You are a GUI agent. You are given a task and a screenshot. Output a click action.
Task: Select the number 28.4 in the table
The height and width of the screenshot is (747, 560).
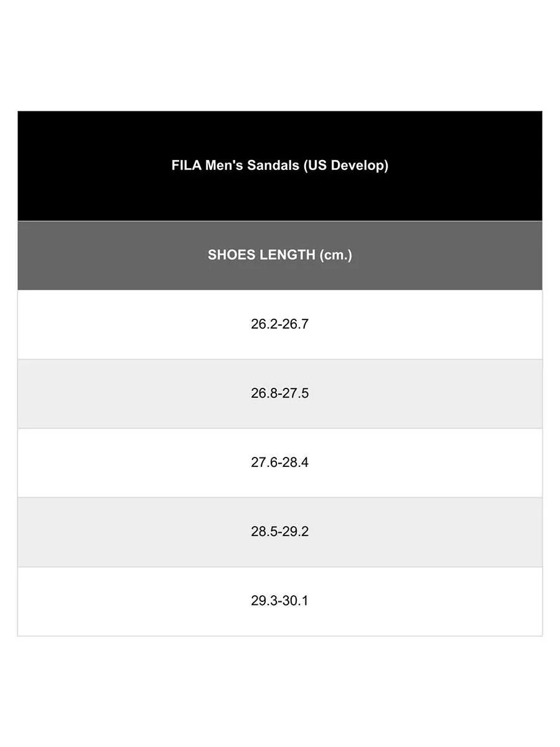coord(296,463)
